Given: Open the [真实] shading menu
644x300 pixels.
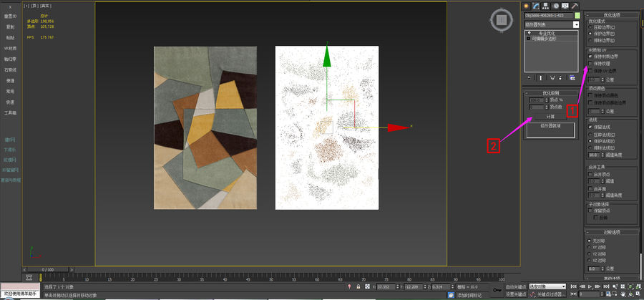Looking at the screenshot, I should click(46, 6).
